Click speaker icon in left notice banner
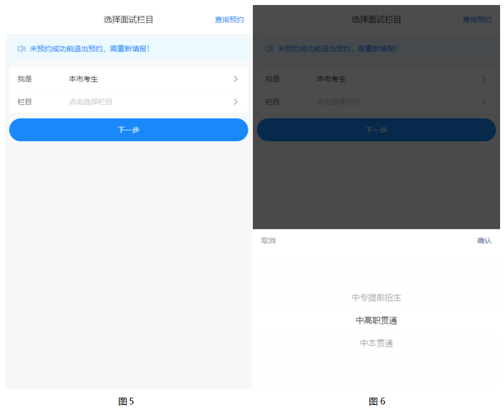 pos(21,49)
